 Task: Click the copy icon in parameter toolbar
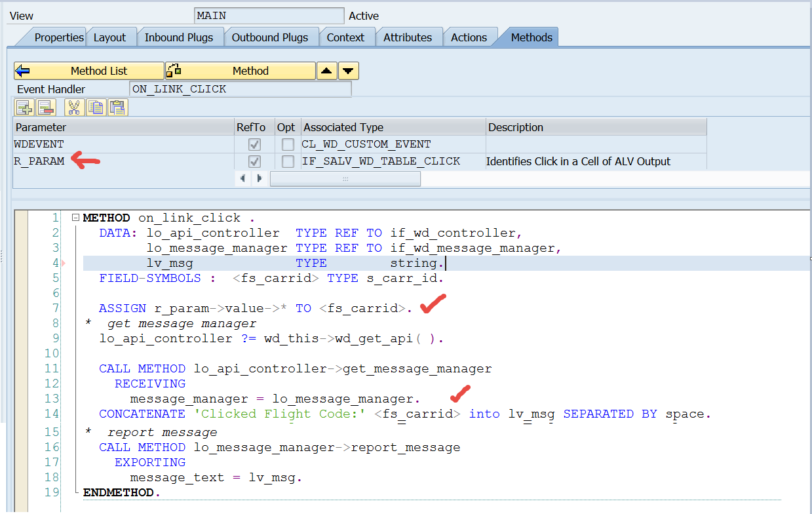coord(96,108)
